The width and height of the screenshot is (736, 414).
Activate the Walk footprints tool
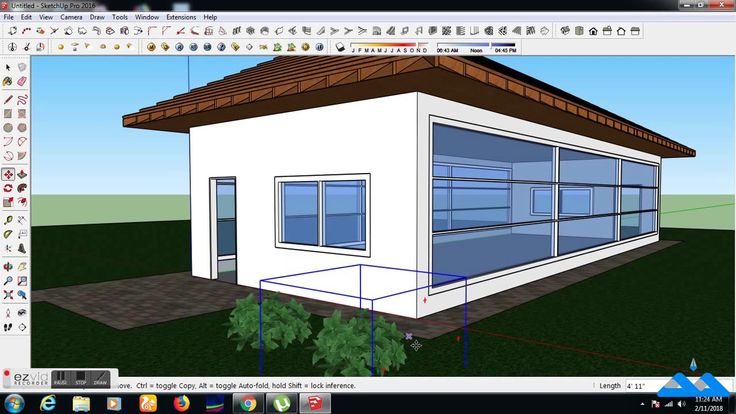(x=8, y=327)
